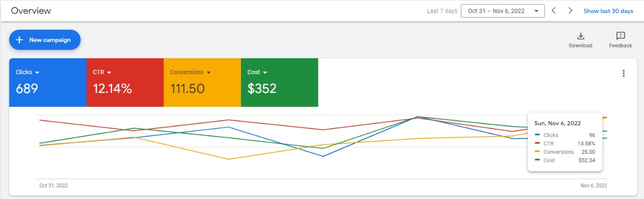Click the Oct 31, 2022 axis label
The height and width of the screenshot is (199, 644).
[x=53, y=185]
